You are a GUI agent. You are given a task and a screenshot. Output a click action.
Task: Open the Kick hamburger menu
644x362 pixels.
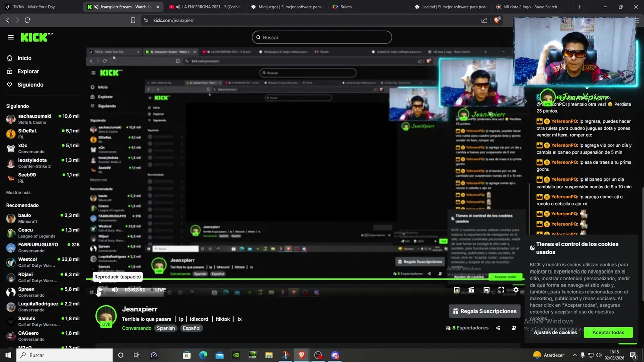click(11, 37)
